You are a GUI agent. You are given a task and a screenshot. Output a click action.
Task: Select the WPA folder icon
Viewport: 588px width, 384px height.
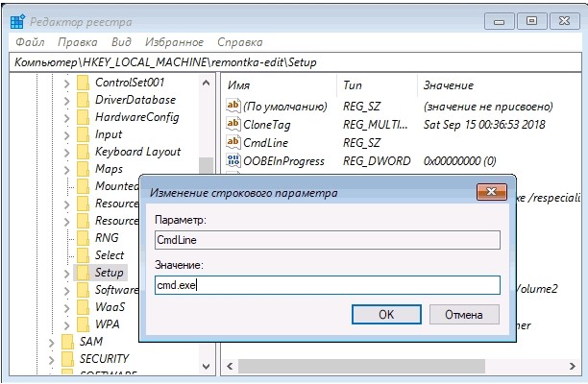(83, 324)
